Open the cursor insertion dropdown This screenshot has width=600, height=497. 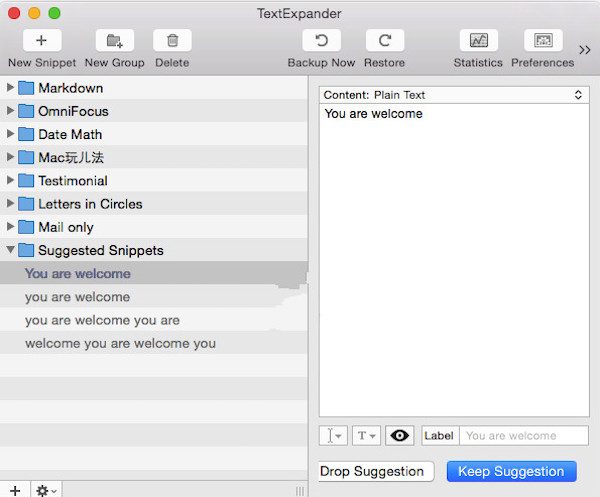point(333,435)
